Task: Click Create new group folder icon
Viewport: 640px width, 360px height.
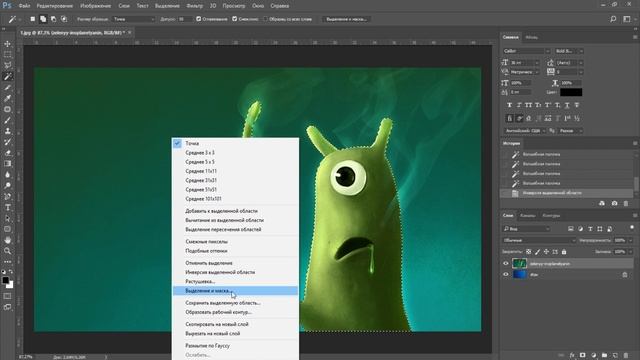Action: (x=604, y=356)
